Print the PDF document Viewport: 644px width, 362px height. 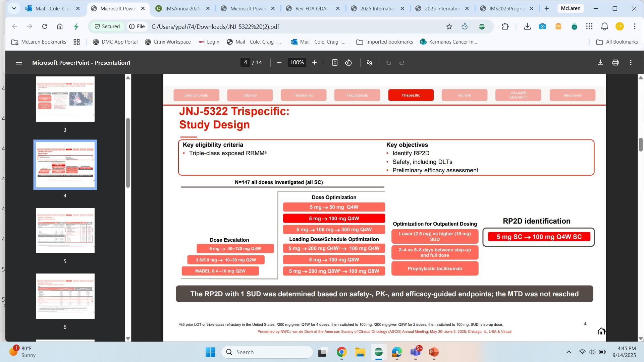tap(615, 63)
